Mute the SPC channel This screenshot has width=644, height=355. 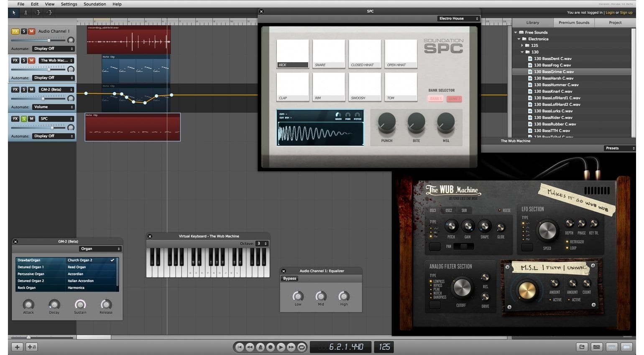[x=32, y=119]
